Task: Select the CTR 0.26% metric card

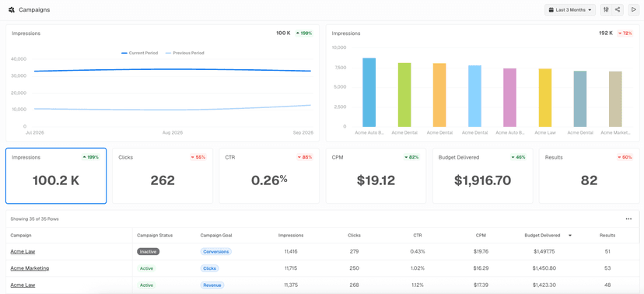Action: pyautogui.click(x=269, y=176)
